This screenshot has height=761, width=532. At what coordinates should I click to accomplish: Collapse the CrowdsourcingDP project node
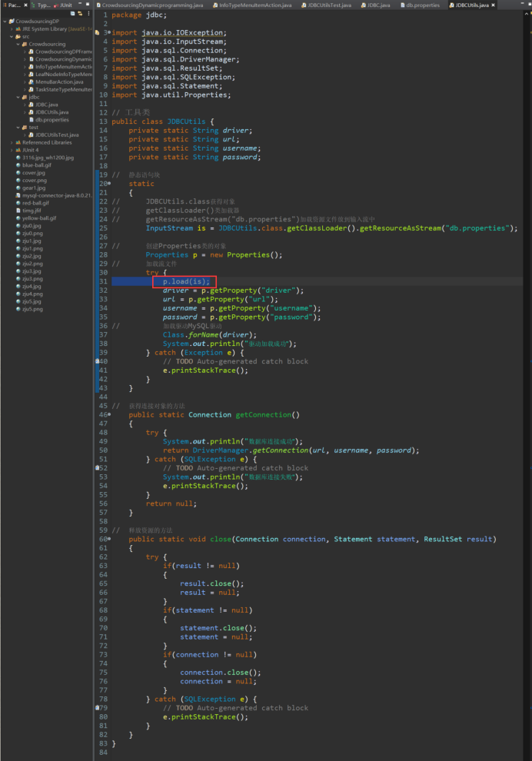(5, 22)
